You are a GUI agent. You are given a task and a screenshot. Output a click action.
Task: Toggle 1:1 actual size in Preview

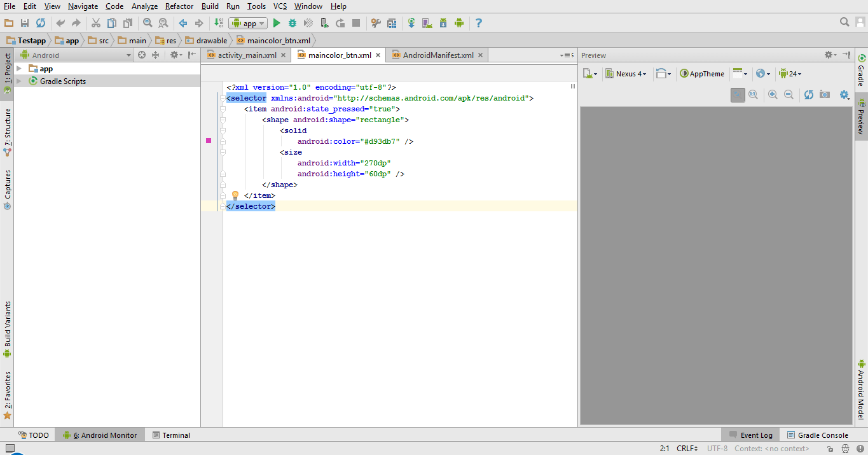pos(753,94)
